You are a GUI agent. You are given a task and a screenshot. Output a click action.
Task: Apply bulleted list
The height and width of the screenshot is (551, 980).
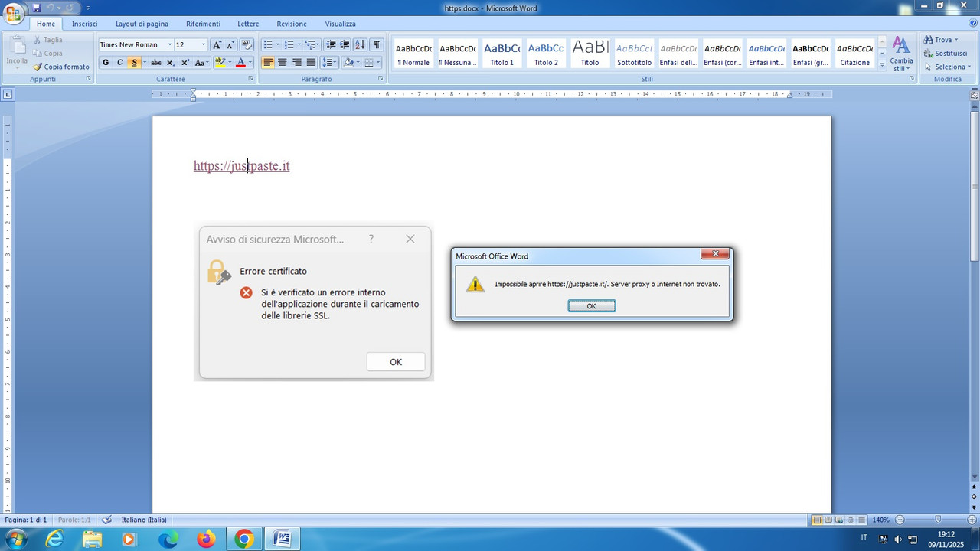[268, 45]
